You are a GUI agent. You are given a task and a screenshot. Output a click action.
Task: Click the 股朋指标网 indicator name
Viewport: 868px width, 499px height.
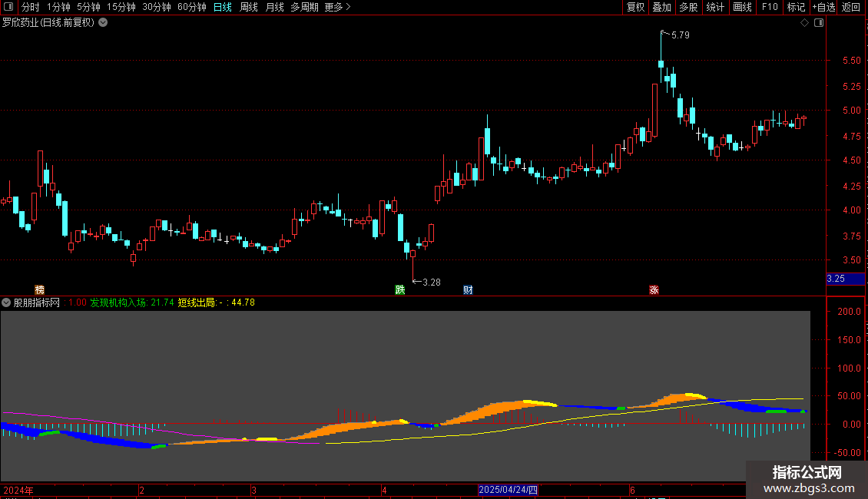click(37, 302)
